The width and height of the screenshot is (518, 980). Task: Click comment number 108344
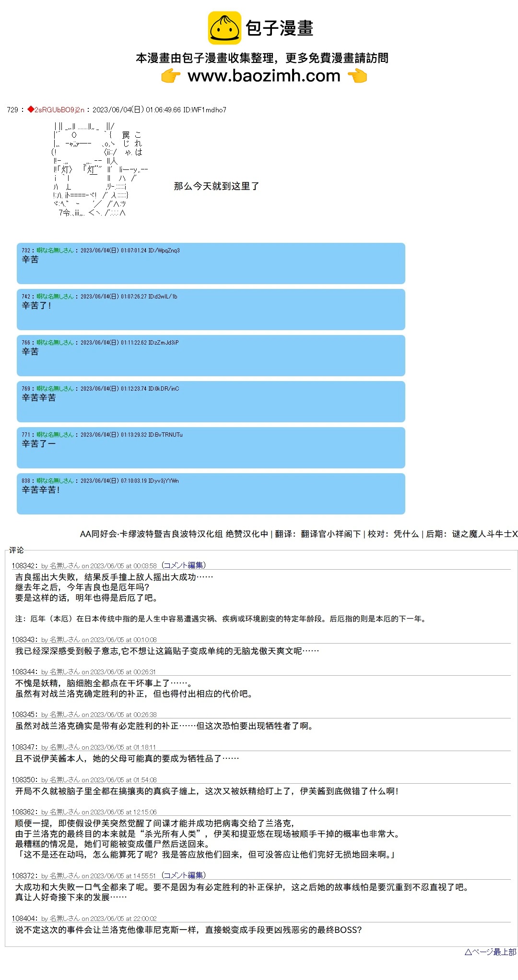24,672
